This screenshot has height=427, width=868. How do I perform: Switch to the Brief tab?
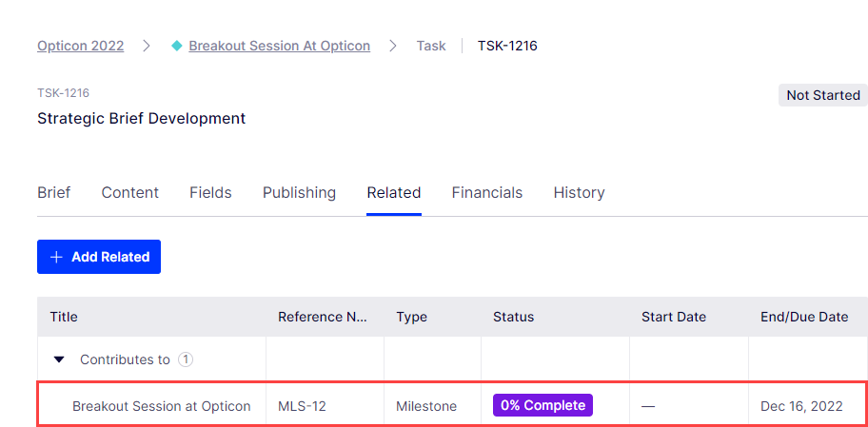(x=53, y=192)
